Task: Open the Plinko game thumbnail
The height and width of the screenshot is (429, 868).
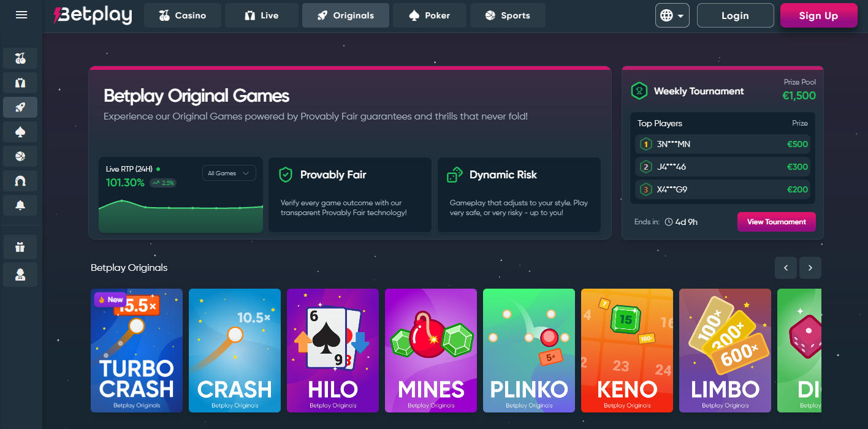Action: point(529,351)
